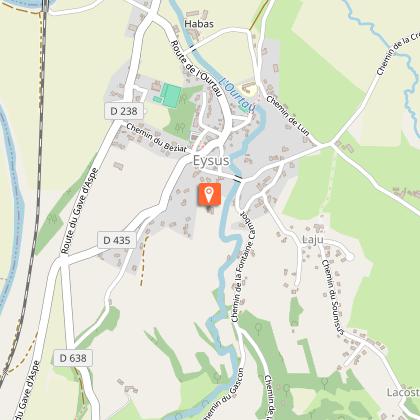Image resolution: width=420 pixels, height=420 pixels.
Task: Select the D 435 road shield
Action: coord(117,240)
